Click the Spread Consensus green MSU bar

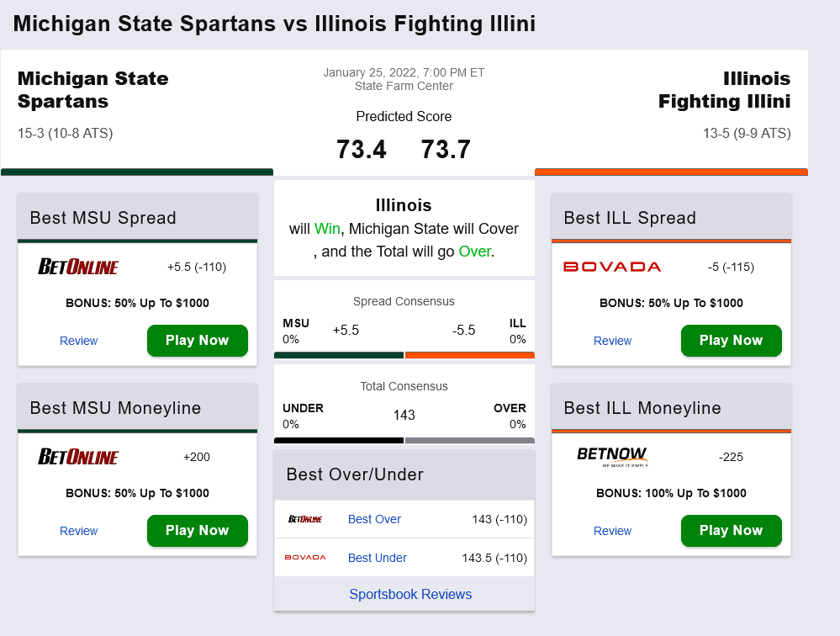[339, 355]
